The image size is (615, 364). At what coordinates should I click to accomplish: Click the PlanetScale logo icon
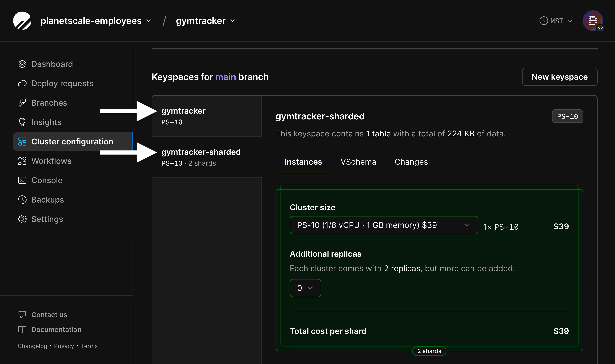tap(22, 21)
